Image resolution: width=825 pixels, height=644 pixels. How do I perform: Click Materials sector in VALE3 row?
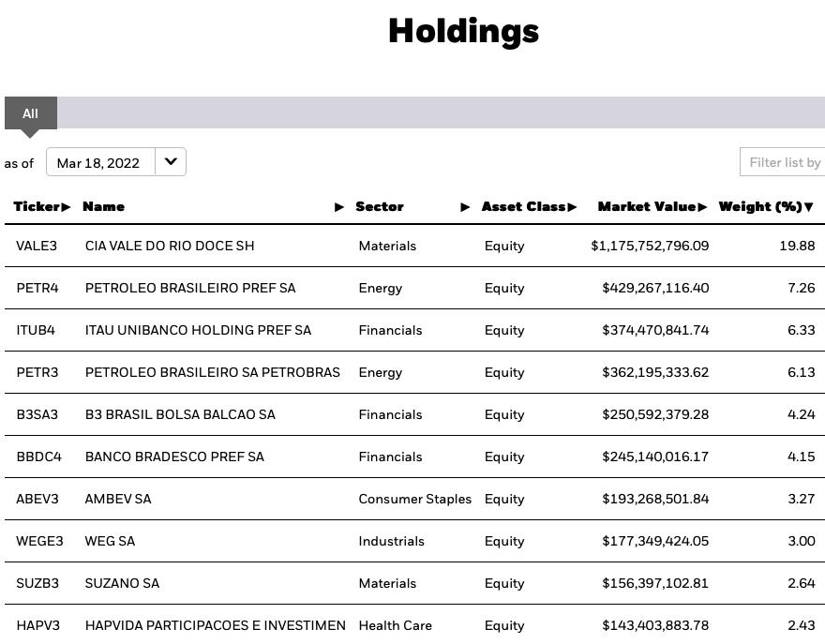[387, 246]
